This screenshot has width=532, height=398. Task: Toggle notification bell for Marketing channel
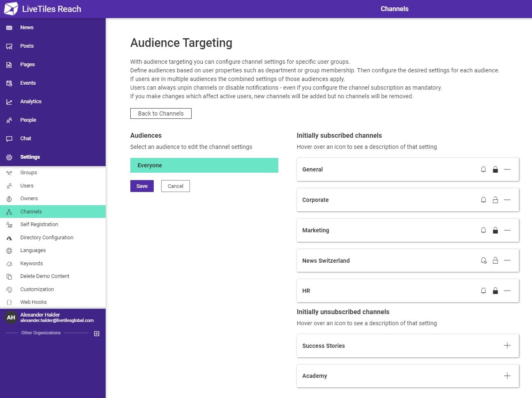(483, 230)
